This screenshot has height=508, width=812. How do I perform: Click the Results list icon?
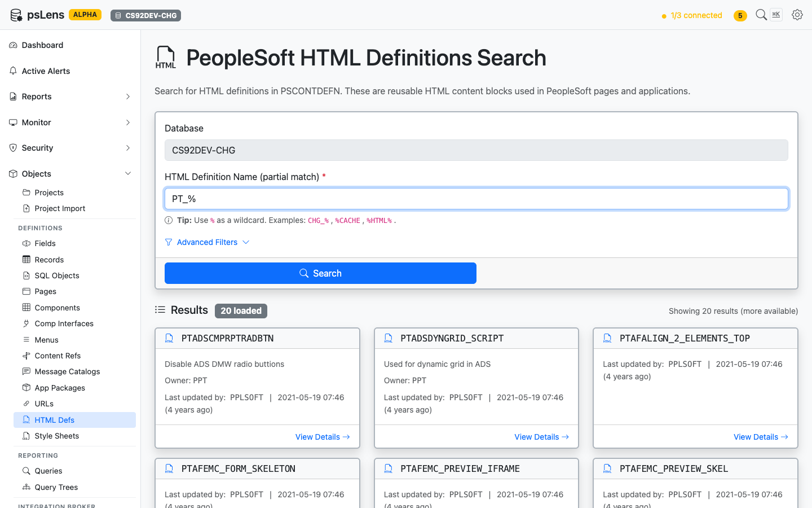click(160, 310)
